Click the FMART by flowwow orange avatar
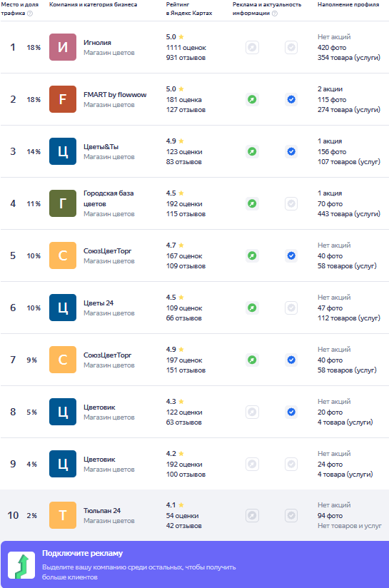Screen dimensions: 389x588 63,99
